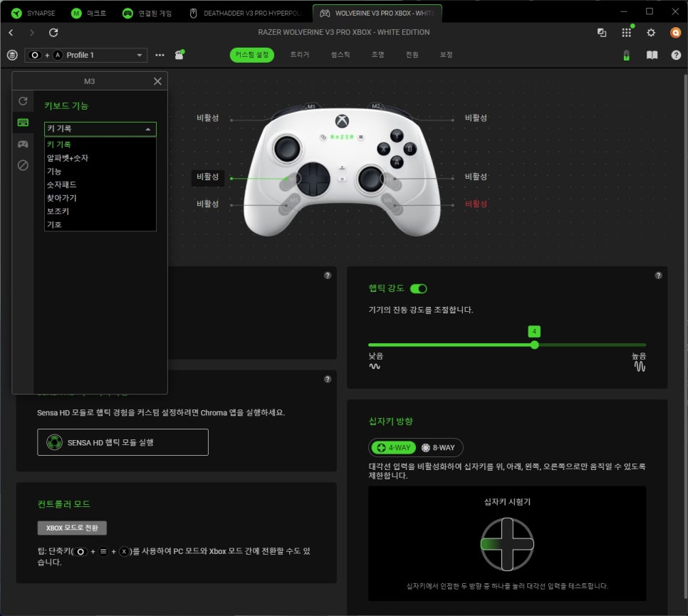
Task: Open the 썸스틱 tab
Action: click(340, 54)
